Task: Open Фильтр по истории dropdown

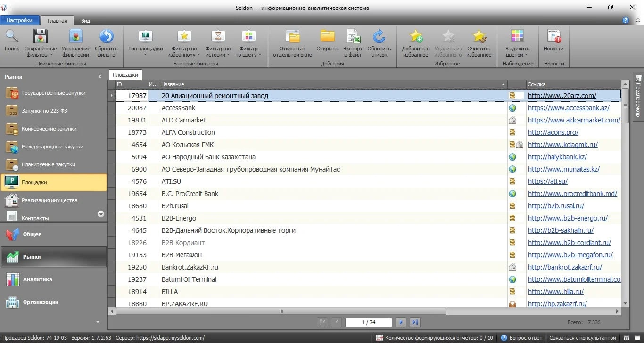Action: (218, 43)
